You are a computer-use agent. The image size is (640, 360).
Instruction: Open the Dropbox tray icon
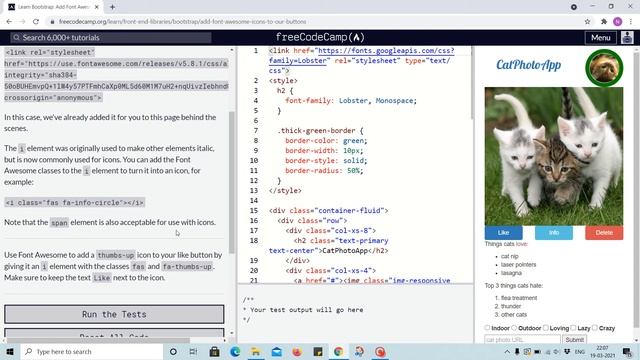(x=567, y=351)
